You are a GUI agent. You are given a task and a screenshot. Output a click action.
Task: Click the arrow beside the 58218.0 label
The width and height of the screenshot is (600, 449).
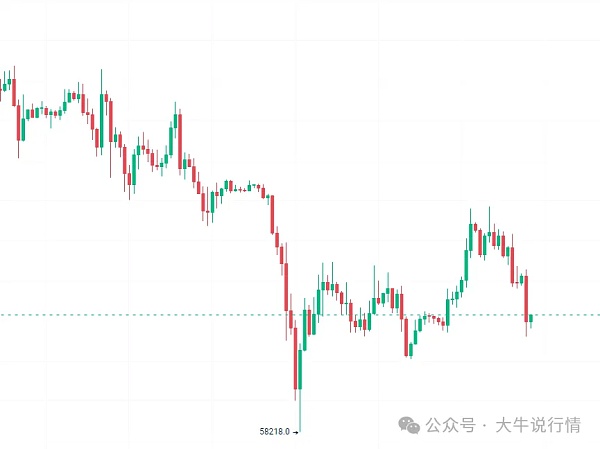[x=295, y=432]
